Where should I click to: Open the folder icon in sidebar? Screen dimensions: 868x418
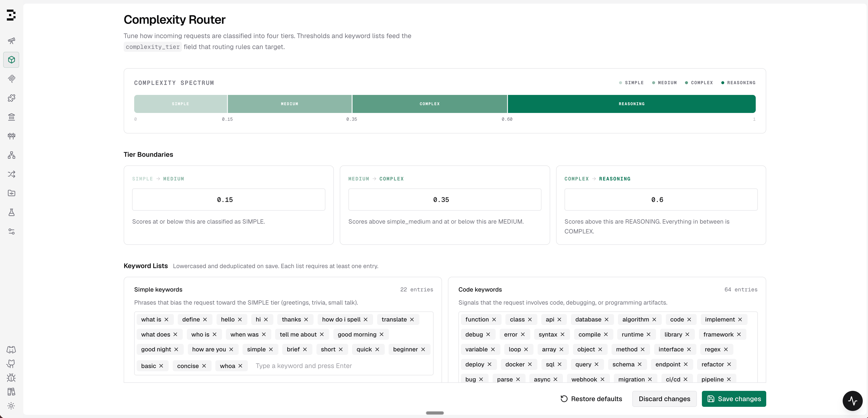11,193
